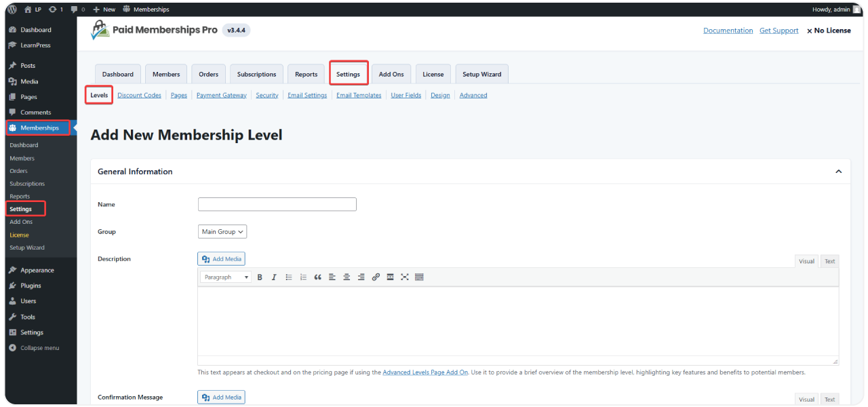Insert a numbered list in the Description
This screenshot has width=868, height=407.
point(303,277)
